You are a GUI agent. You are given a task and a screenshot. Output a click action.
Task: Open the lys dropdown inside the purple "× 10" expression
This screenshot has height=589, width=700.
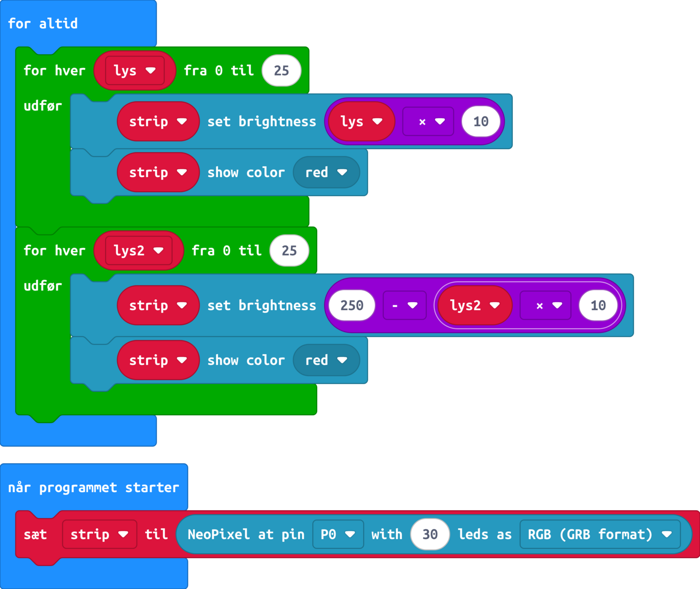click(362, 121)
